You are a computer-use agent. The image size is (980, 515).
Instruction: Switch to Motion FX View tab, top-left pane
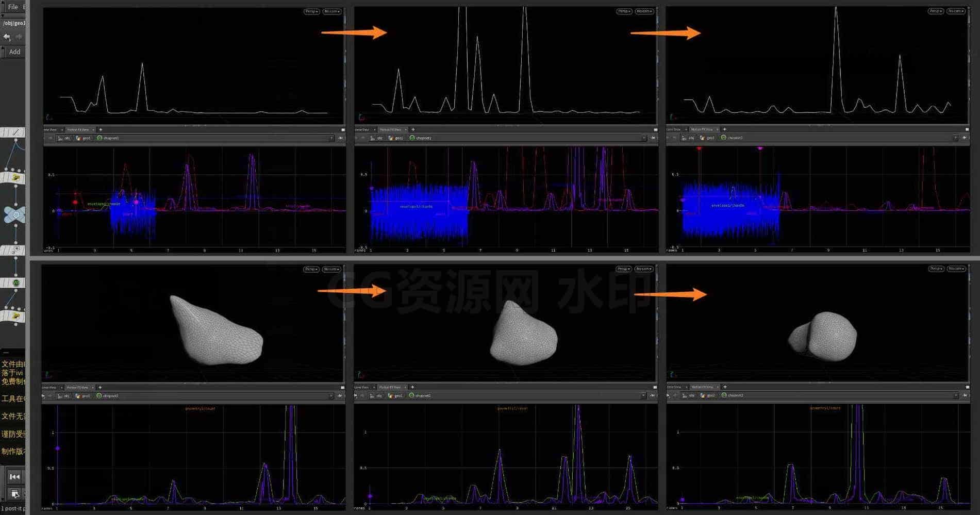point(79,130)
